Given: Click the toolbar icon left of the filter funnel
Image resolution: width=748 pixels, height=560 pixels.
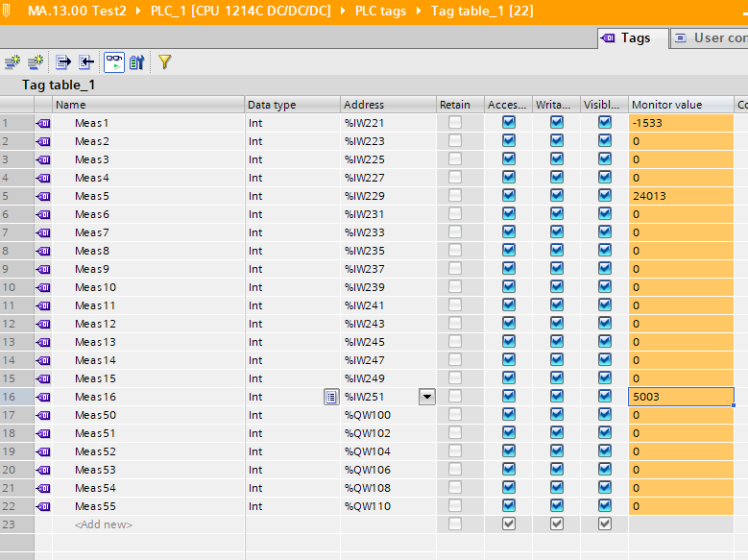Looking at the screenshot, I should click(137, 62).
